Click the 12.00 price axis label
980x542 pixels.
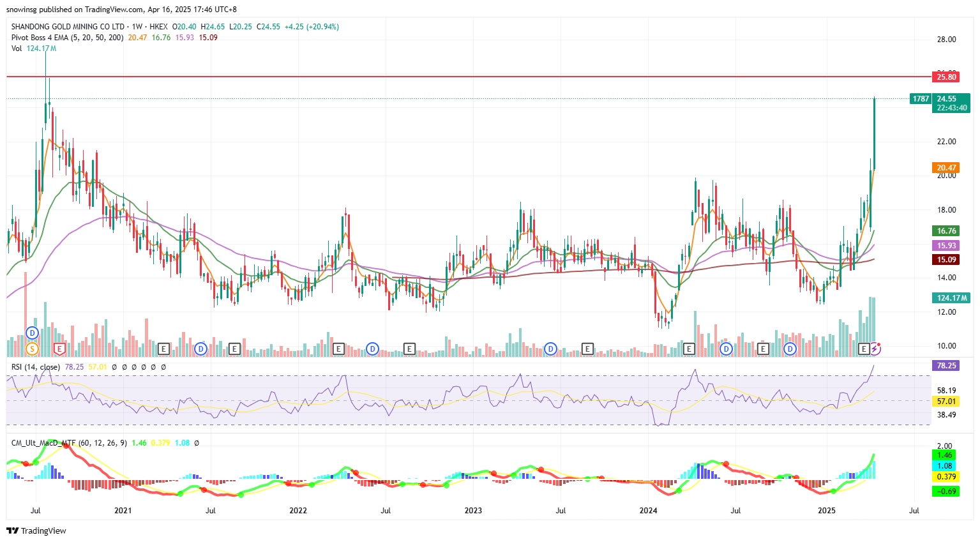pyautogui.click(x=946, y=312)
